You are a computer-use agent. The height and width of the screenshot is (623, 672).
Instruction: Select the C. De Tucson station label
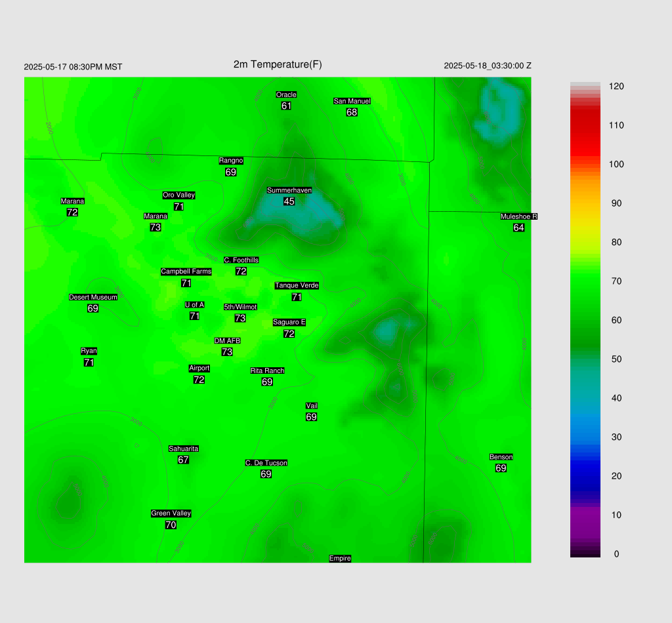click(x=266, y=463)
